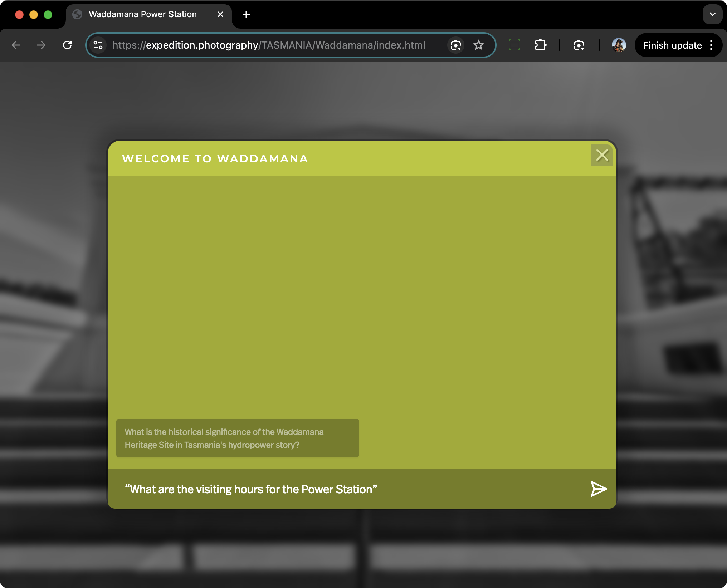Click the Finish update button
Viewport: 727px width, 588px height.
[672, 45]
